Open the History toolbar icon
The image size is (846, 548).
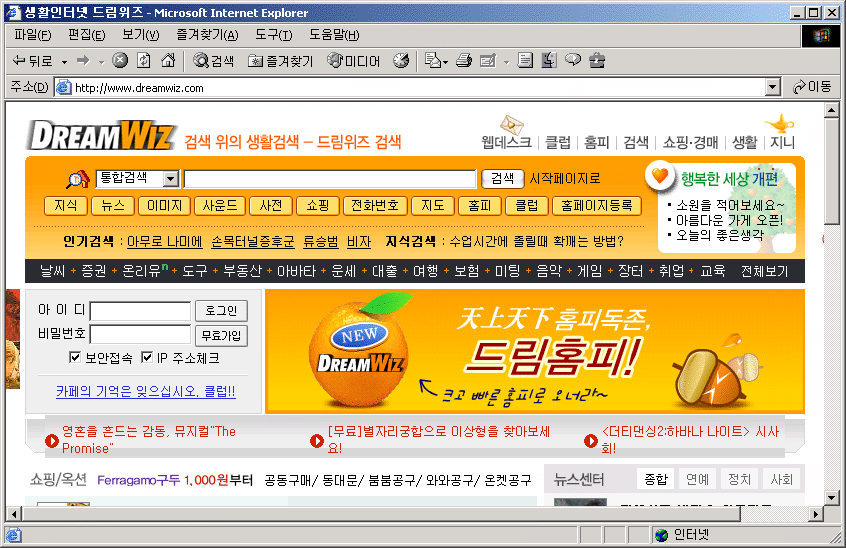[x=401, y=60]
